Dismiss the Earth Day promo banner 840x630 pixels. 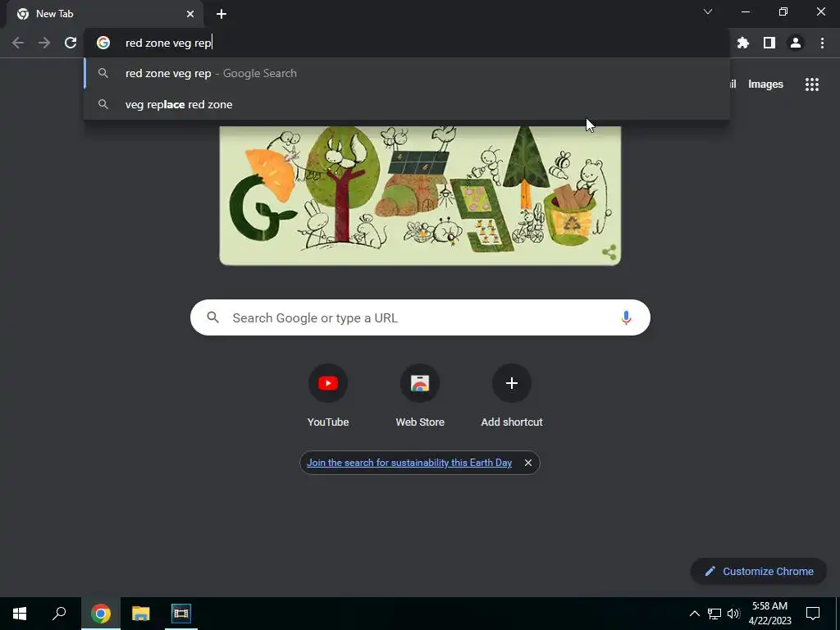pos(528,463)
